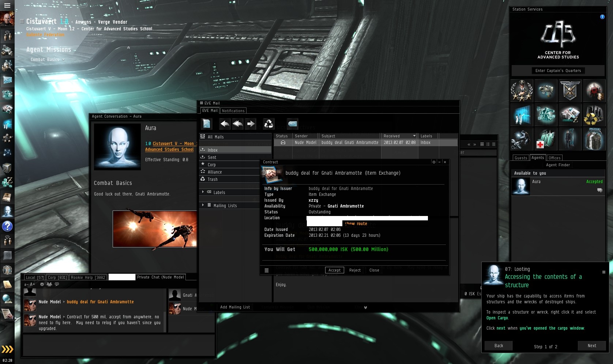Select the Local chat tab

click(x=35, y=277)
